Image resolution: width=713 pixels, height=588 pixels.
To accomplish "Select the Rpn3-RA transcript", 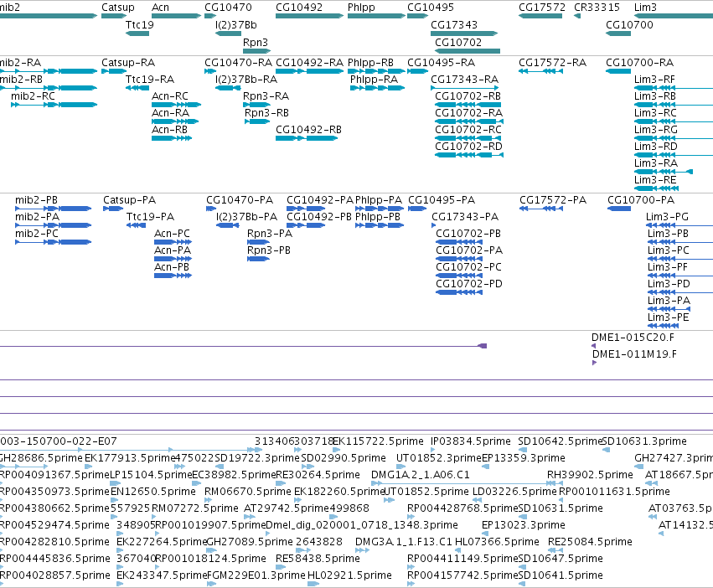I will coord(257,105).
